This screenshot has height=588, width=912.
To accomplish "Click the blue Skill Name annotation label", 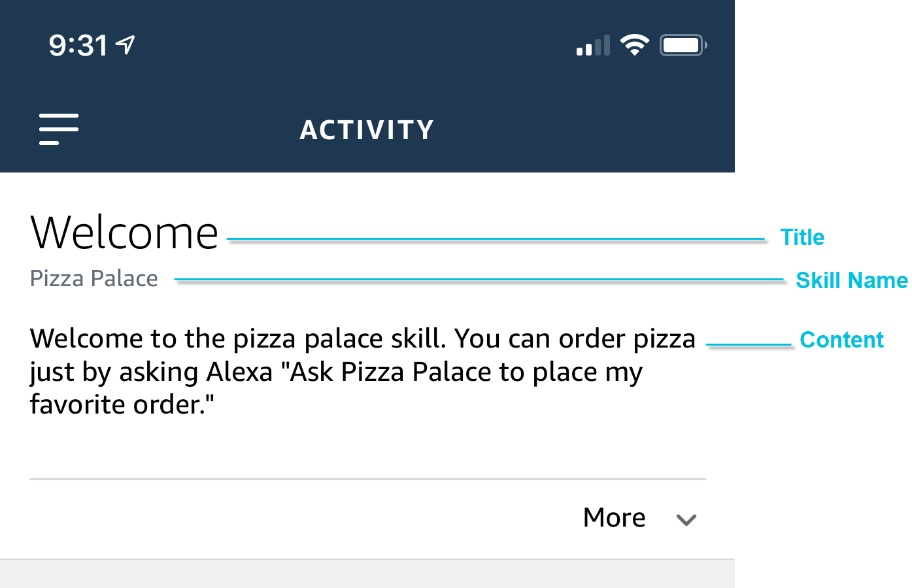I will (x=851, y=280).
